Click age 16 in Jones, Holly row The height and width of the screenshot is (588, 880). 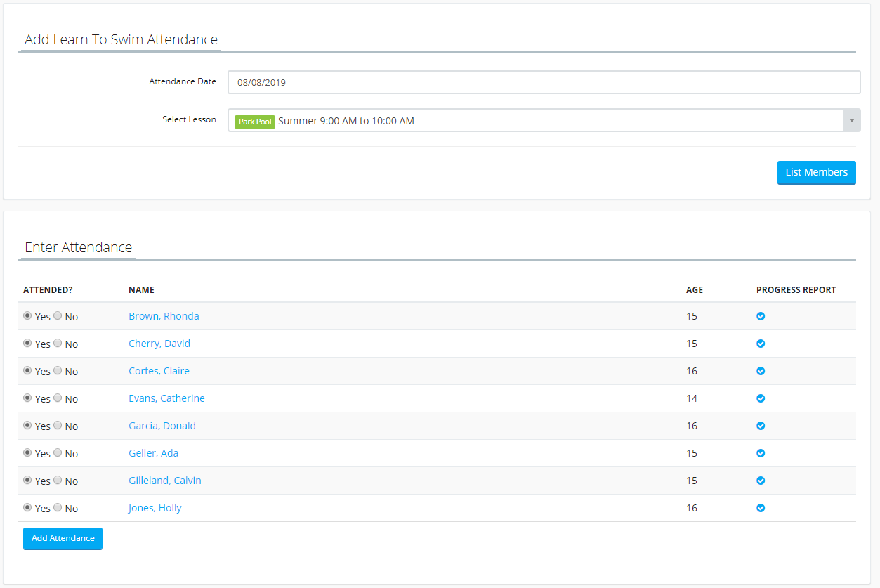point(692,508)
